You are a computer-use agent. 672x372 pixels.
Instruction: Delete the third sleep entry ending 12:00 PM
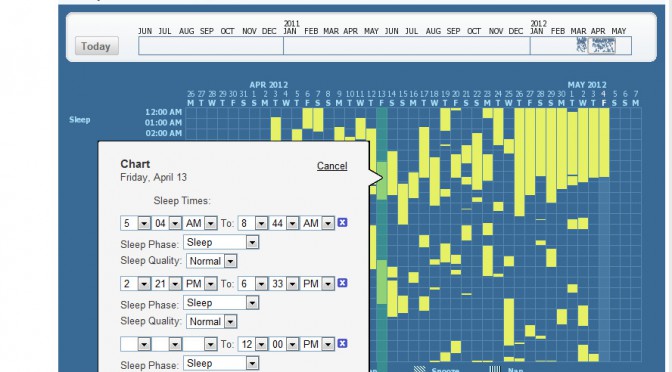click(x=342, y=343)
